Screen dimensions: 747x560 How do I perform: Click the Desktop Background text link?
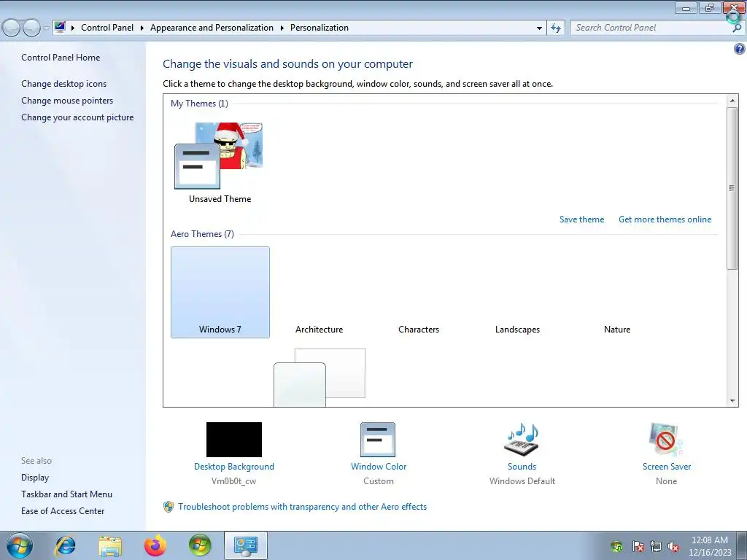(x=234, y=467)
